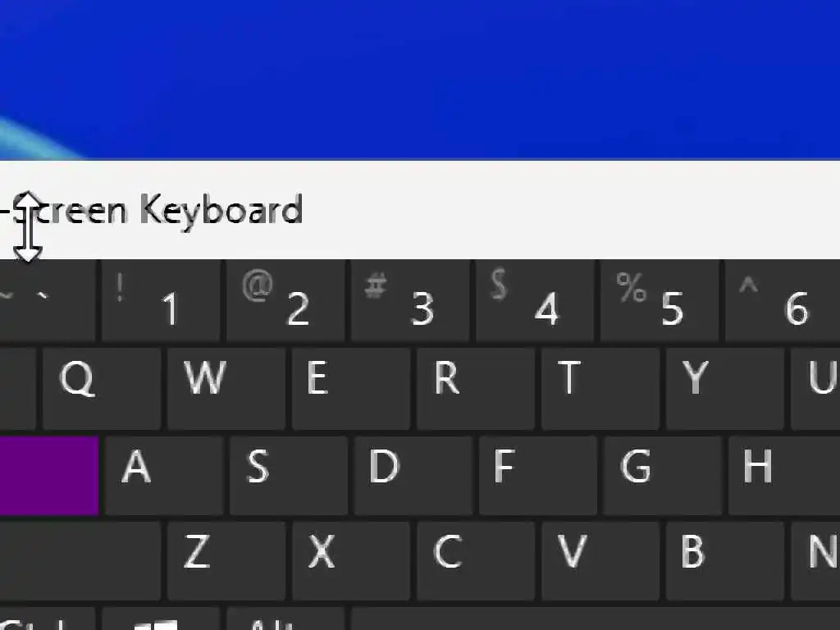Tap the Y key
This screenshot has height=630, width=840.
725,388
